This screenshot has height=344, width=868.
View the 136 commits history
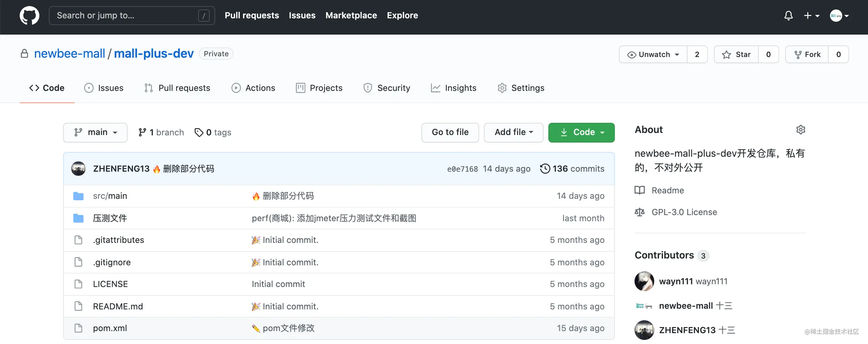pos(572,169)
